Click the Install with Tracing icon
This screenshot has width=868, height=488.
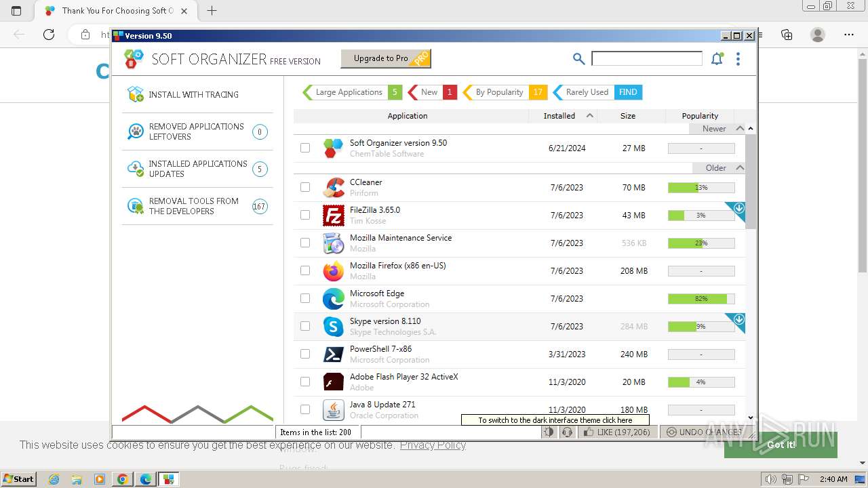pyautogui.click(x=136, y=94)
